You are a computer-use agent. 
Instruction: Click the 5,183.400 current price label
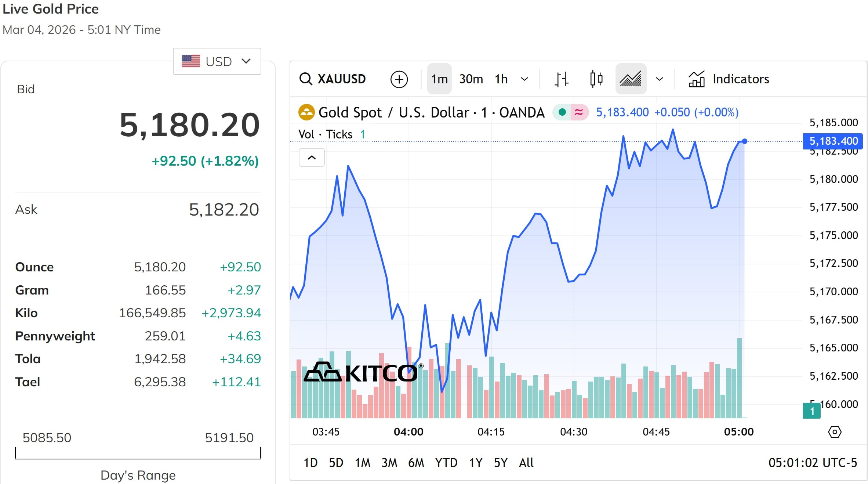pyautogui.click(x=833, y=141)
